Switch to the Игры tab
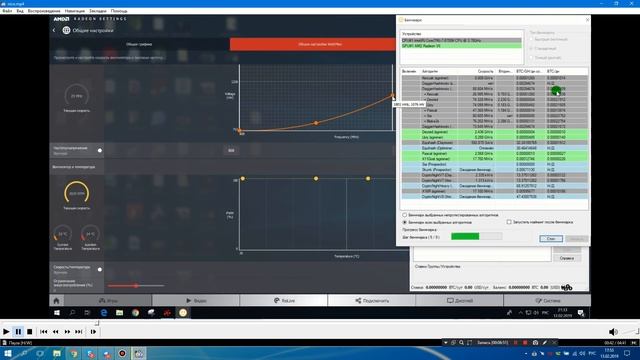The height and width of the screenshot is (360, 640). tap(108, 300)
